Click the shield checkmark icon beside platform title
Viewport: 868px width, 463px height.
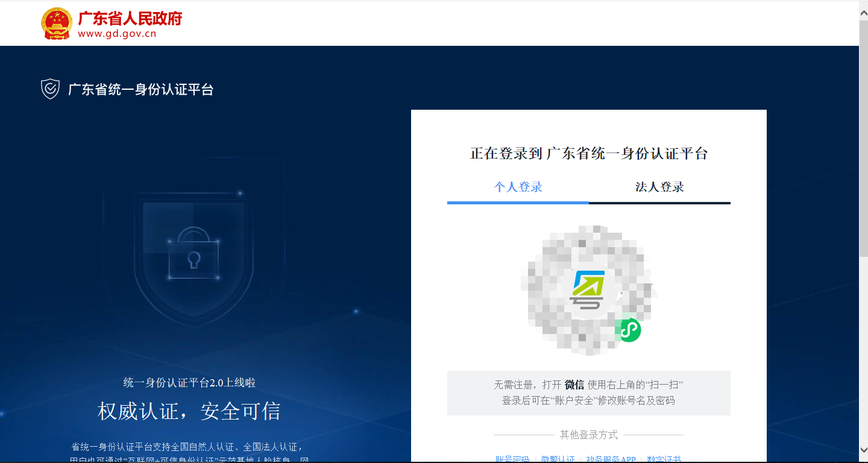coord(50,89)
